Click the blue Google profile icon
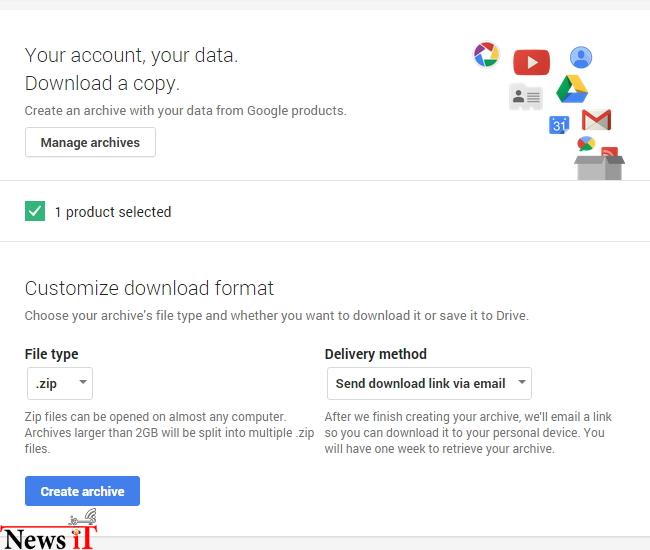This screenshot has height=550, width=650. pyautogui.click(x=581, y=57)
